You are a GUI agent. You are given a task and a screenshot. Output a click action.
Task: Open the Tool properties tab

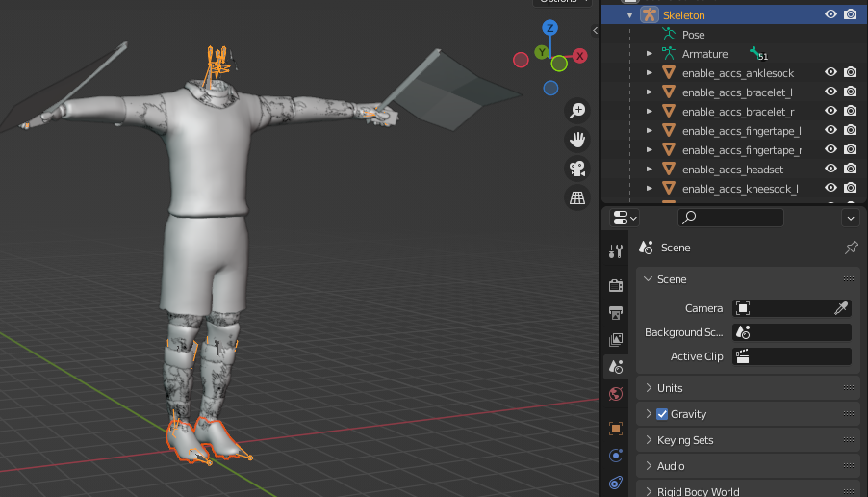pos(616,251)
